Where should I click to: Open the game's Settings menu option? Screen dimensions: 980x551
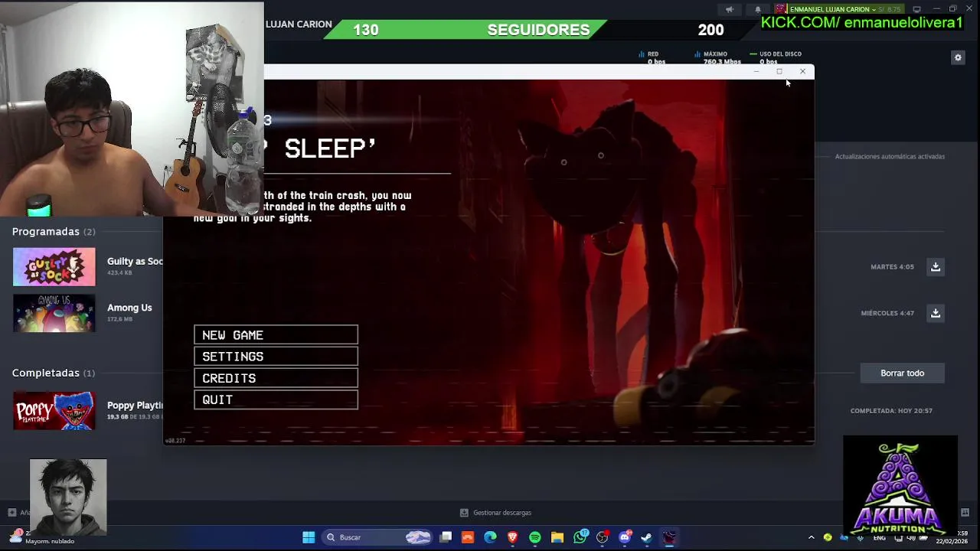276,357
